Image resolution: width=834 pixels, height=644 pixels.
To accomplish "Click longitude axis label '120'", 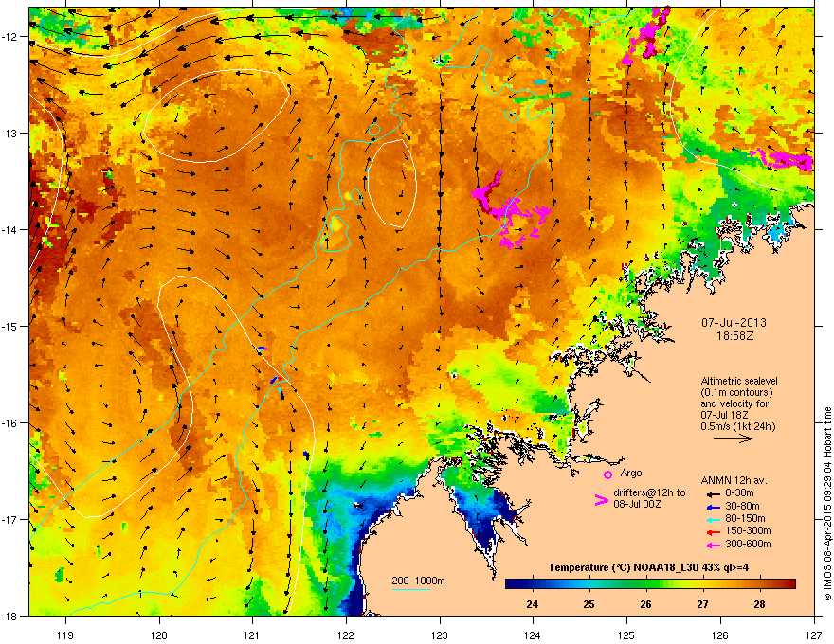I will click(159, 635).
